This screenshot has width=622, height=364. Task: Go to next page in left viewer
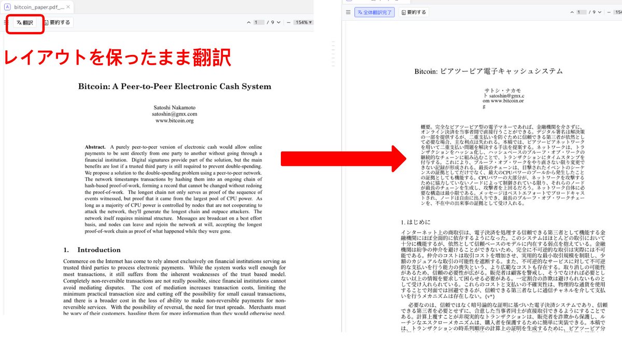click(278, 22)
